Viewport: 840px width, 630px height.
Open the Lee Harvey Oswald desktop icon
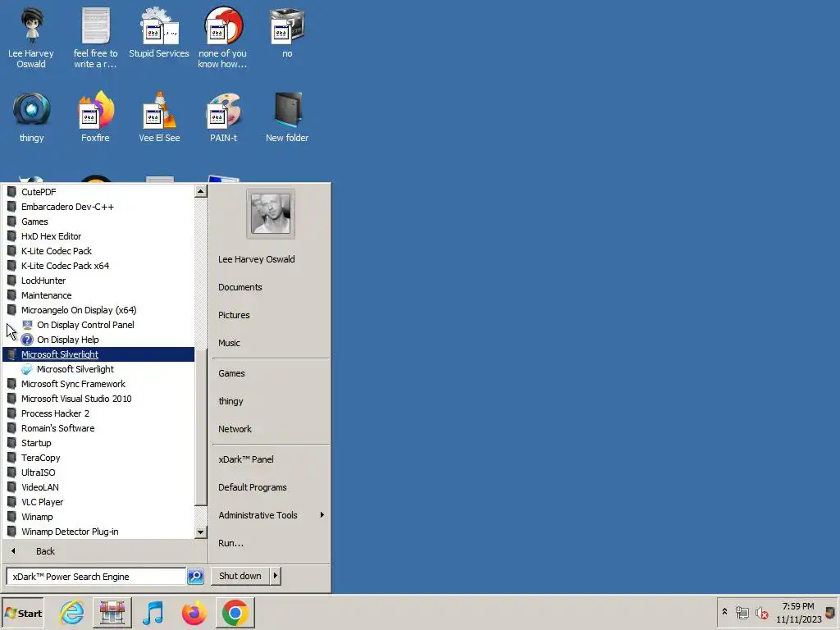coord(31,38)
